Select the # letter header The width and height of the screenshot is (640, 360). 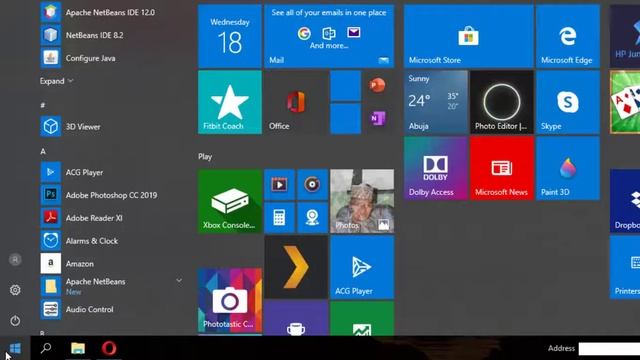pos(42,105)
